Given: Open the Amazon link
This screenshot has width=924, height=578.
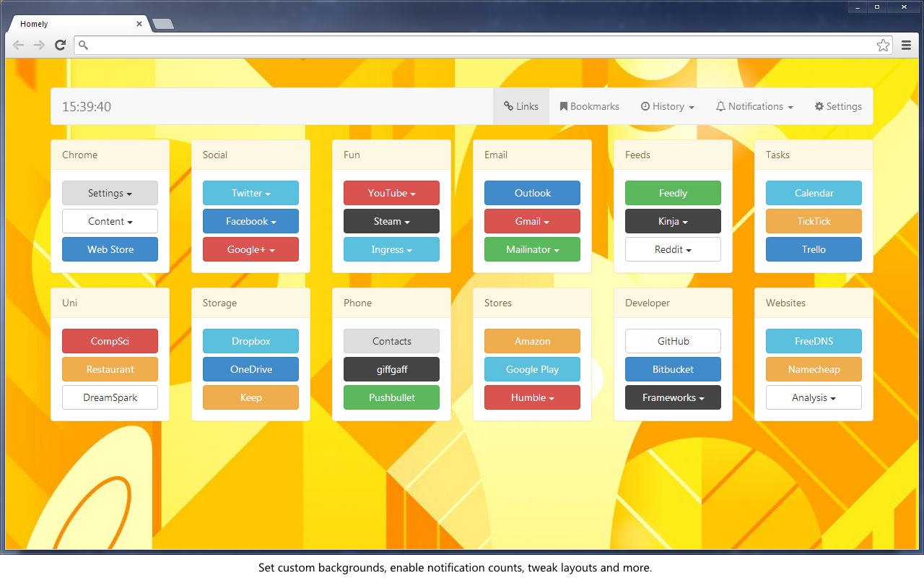Looking at the screenshot, I should (532, 341).
